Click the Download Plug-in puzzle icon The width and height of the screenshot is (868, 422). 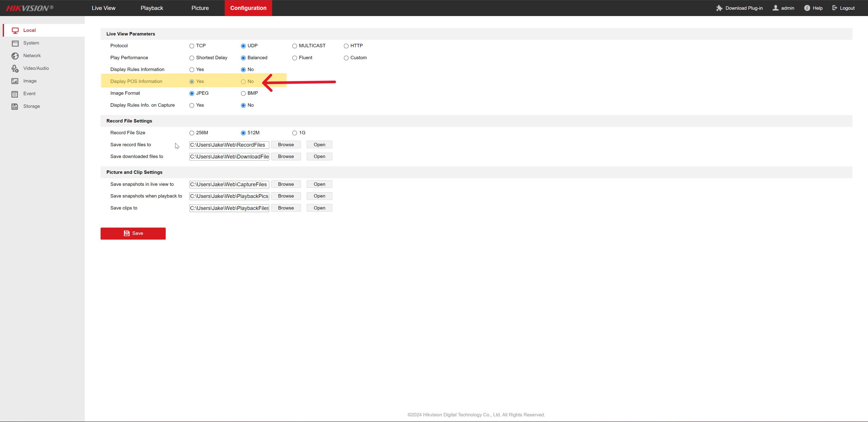pos(719,8)
